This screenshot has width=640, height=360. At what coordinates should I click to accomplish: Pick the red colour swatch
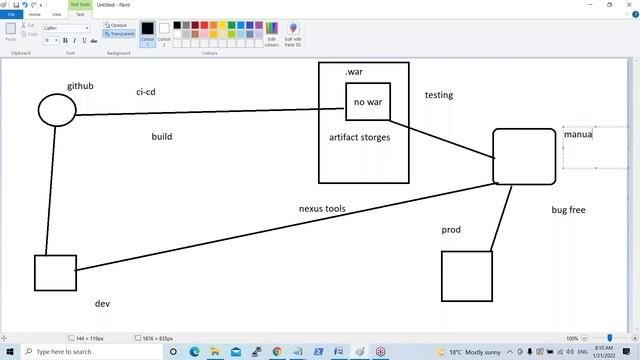(x=204, y=25)
